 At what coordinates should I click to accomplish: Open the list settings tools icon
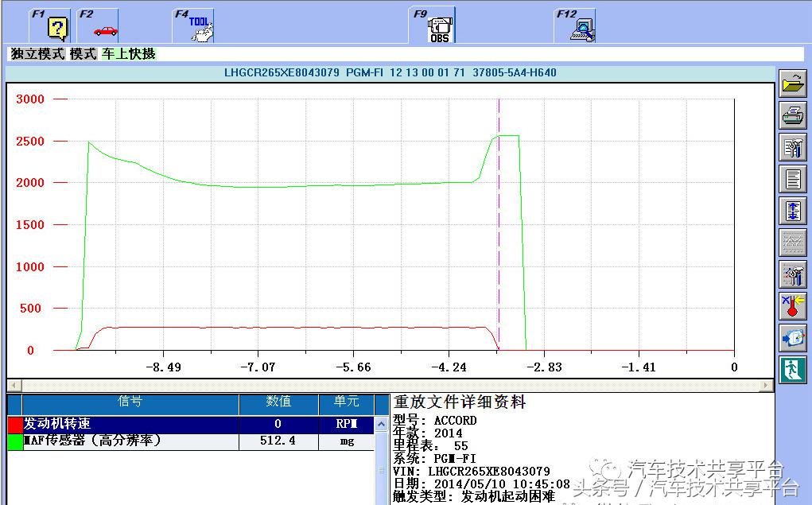coord(793,148)
